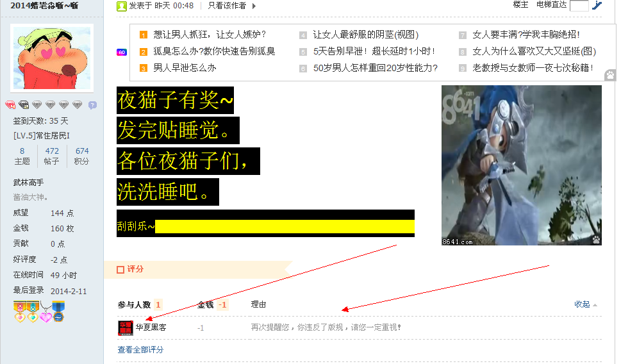This screenshot has height=364, width=621.
Task: Click the number 2 ad list badge
Action: pyautogui.click(x=144, y=52)
